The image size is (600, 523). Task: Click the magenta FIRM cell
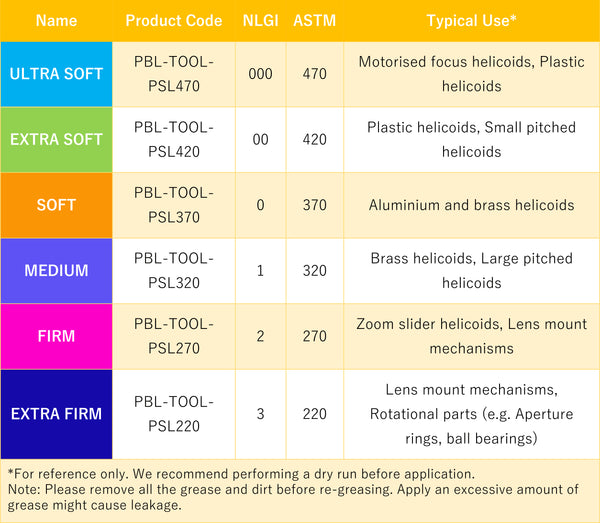click(56, 336)
